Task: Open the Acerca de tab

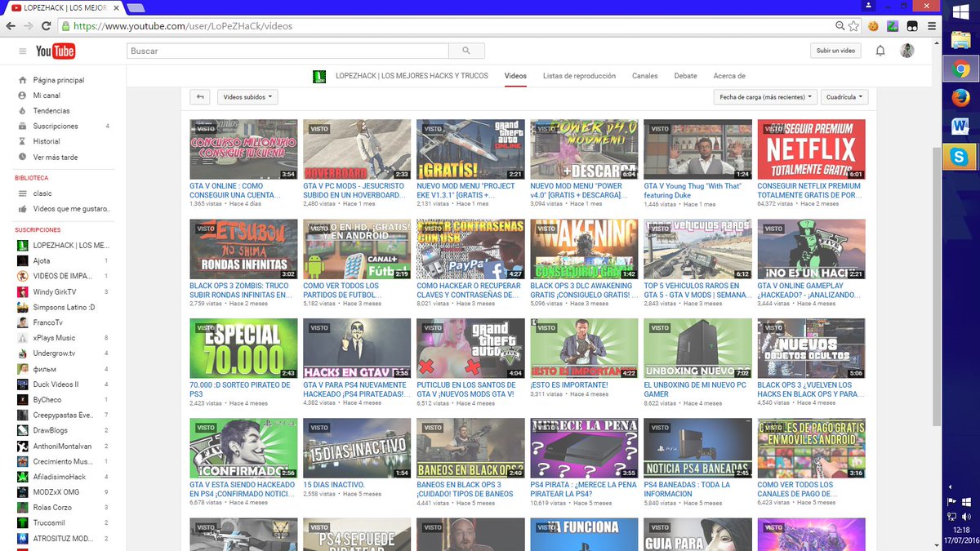Action: tap(729, 76)
